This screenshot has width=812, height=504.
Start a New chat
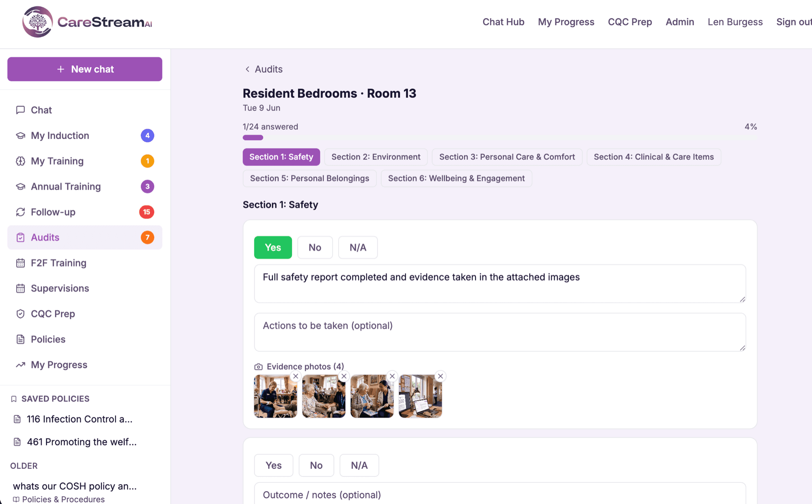[x=85, y=69]
